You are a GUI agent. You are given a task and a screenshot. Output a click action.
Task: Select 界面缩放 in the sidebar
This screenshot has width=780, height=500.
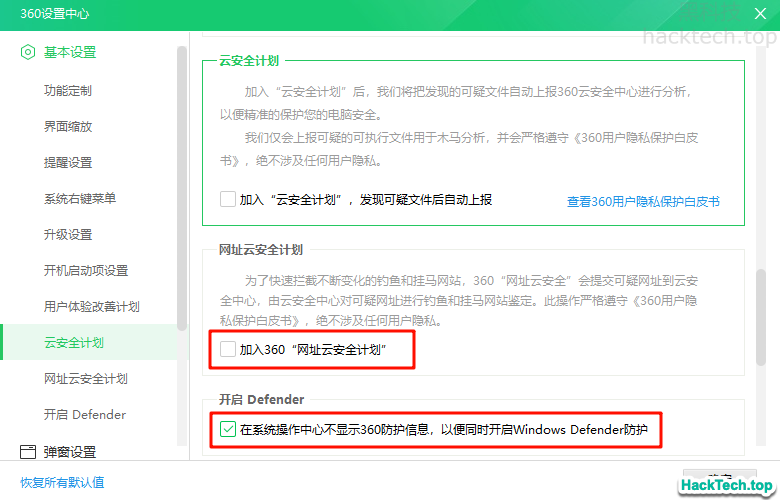[68, 127]
